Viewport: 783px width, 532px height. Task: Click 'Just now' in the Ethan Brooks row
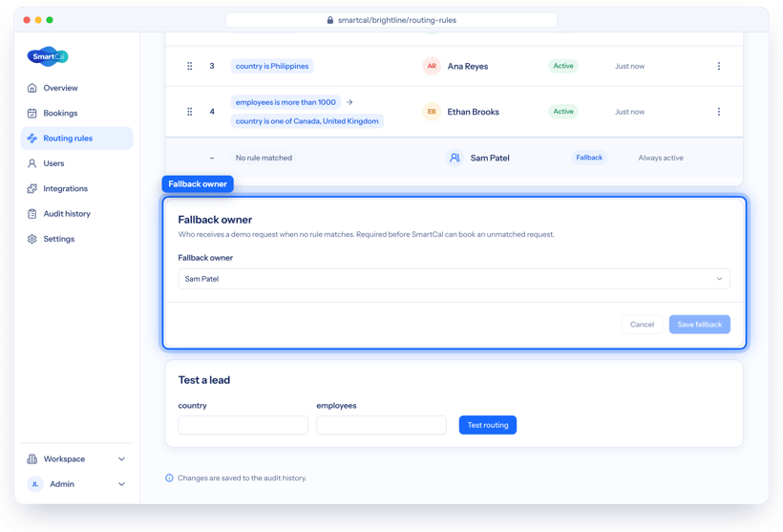tap(629, 112)
